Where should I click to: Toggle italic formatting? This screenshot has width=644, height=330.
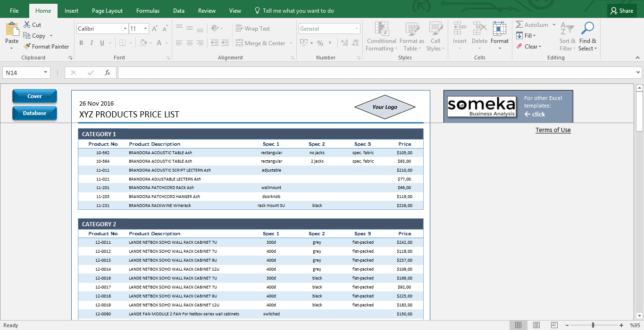click(x=92, y=42)
